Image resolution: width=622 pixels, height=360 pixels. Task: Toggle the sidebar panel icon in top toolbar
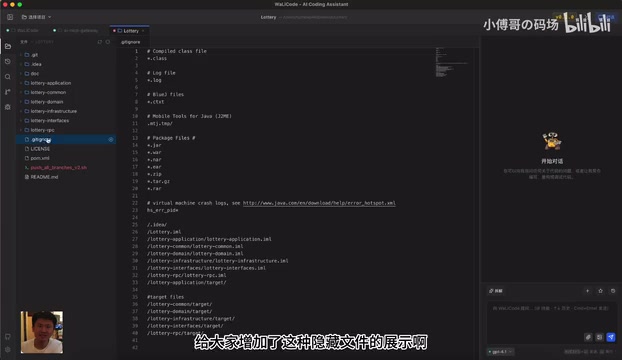(x=10, y=17)
